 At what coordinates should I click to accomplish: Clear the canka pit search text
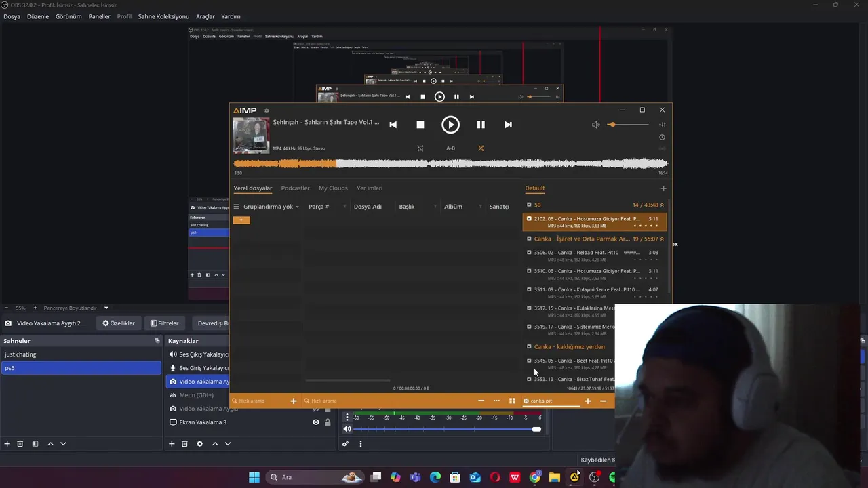click(526, 401)
